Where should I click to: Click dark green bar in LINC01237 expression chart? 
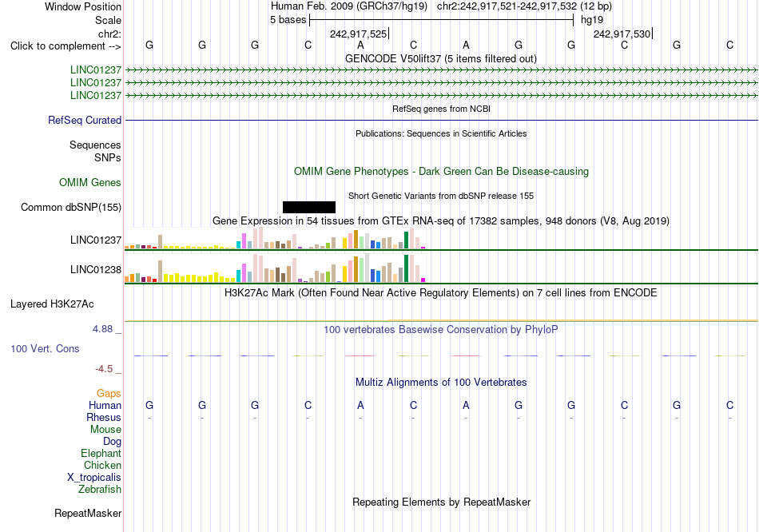coord(406,240)
